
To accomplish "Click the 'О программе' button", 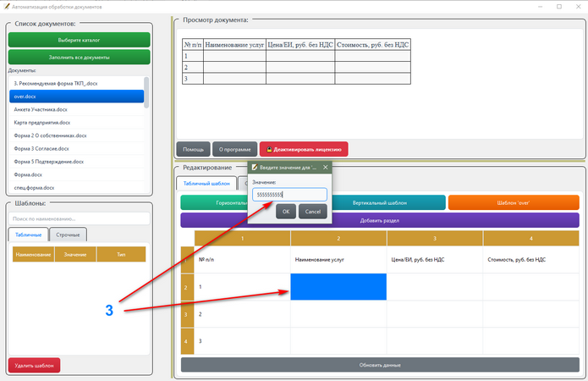I will click(x=234, y=149).
